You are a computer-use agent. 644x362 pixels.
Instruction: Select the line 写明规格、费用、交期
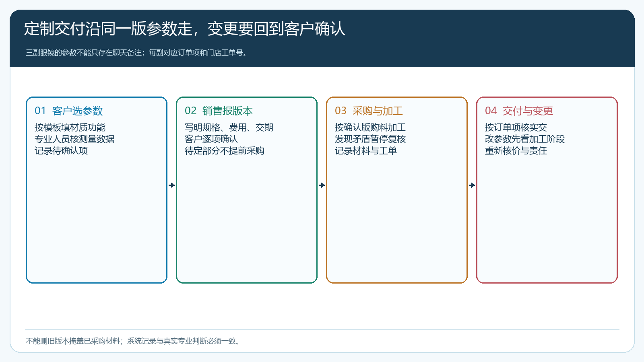point(229,128)
